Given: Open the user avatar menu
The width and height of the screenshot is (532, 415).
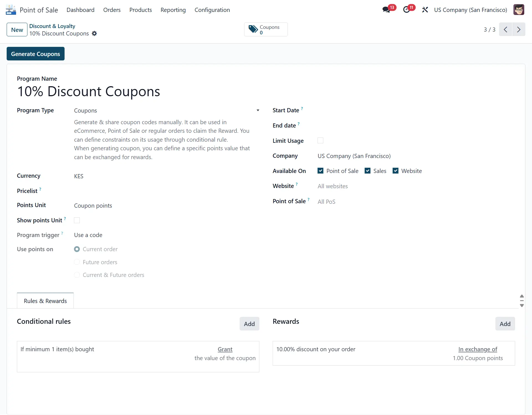Looking at the screenshot, I should (518, 10).
